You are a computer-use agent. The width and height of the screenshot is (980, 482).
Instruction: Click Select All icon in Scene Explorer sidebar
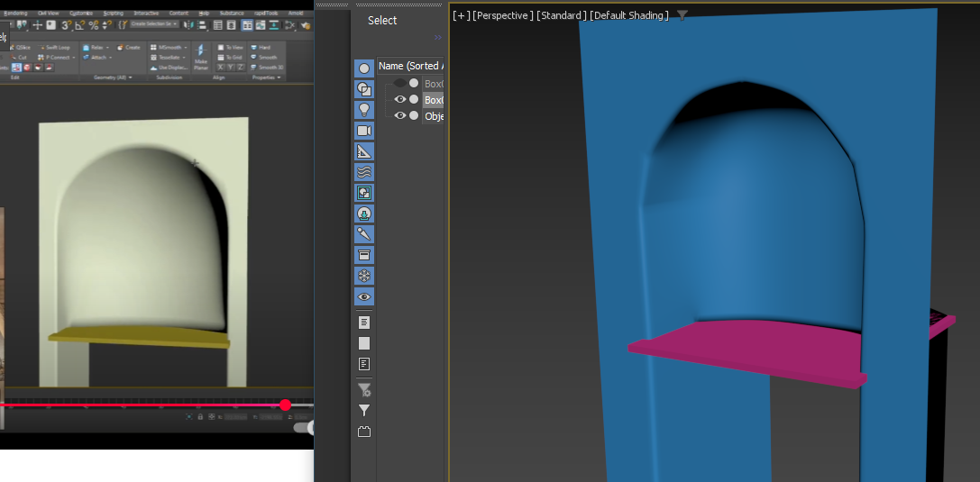(364, 323)
